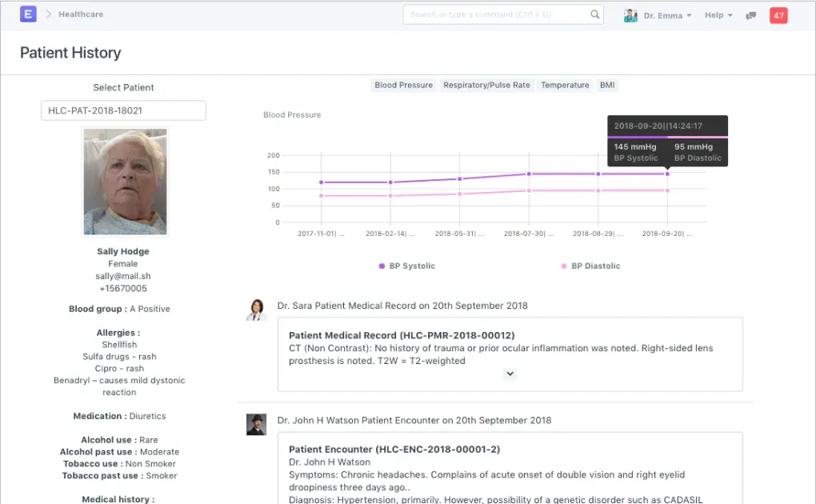816x504 pixels.
Task: Click the red 47 notifications badge
Action: coord(778,14)
